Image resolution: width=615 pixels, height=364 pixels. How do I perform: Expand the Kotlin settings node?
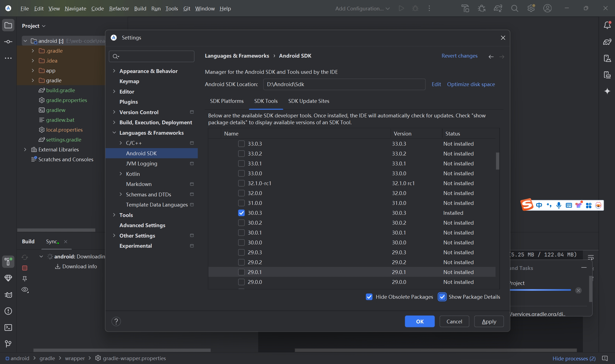pyautogui.click(x=121, y=174)
